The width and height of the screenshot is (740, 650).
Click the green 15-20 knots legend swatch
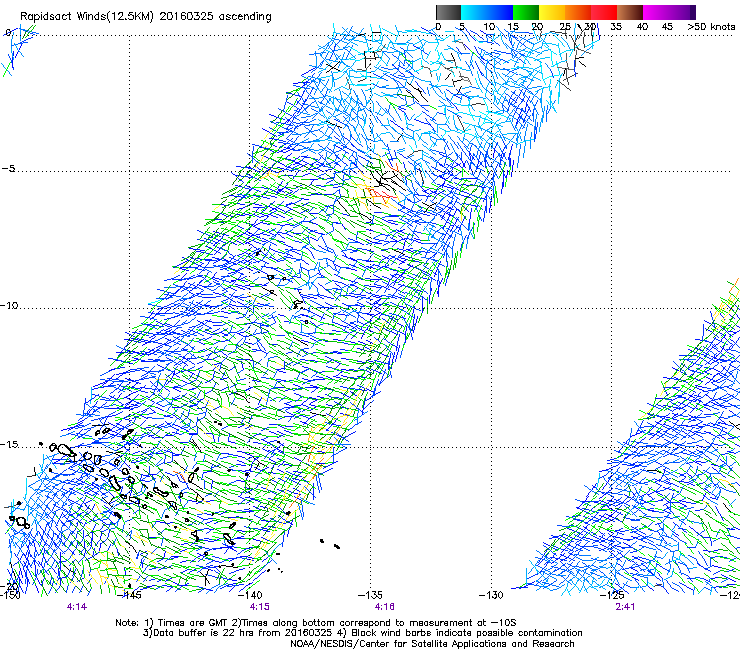pyautogui.click(x=526, y=12)
